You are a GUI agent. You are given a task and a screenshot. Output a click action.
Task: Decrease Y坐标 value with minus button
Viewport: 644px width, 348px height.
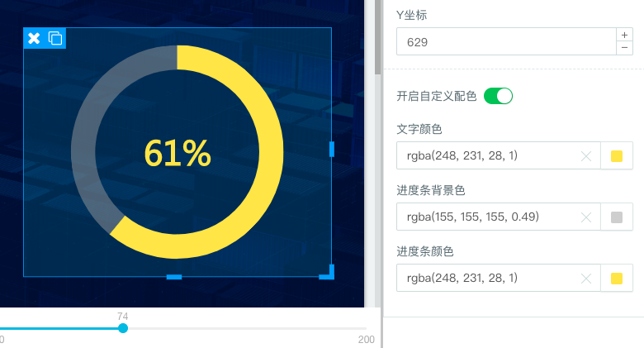[x=624, y=48]
